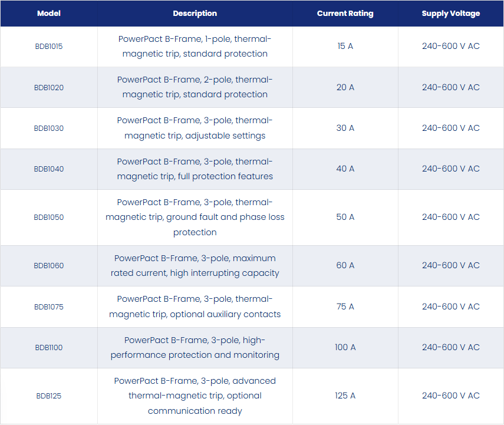Select the optional auxiliary contacts description
The image size is (504, 425).
tap(195, 307)
